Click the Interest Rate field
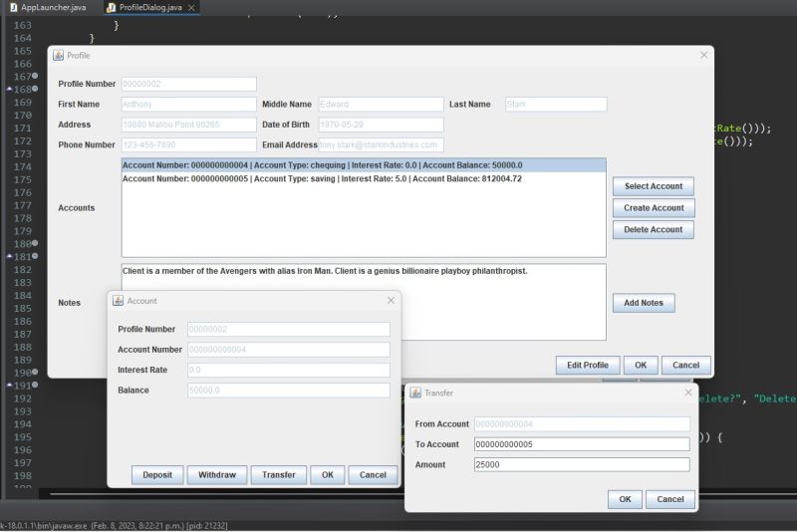The height and width of the screenshot is (532, 797). click(289, 370)
